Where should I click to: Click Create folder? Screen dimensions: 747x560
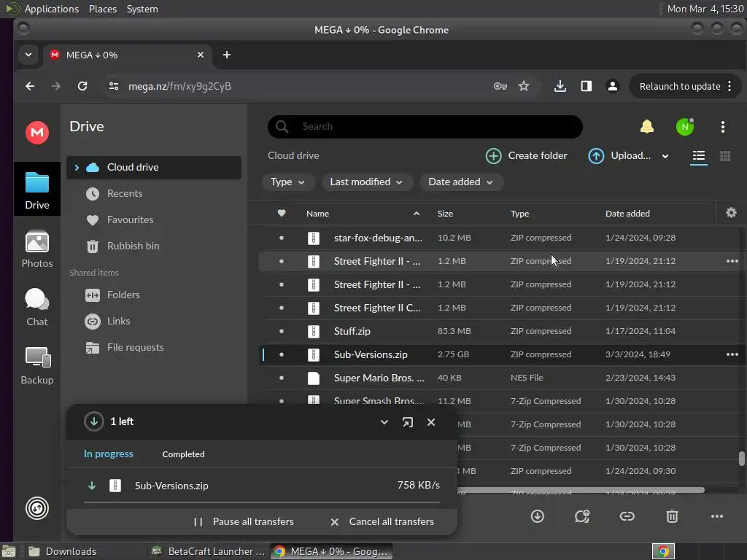(527, 156)
